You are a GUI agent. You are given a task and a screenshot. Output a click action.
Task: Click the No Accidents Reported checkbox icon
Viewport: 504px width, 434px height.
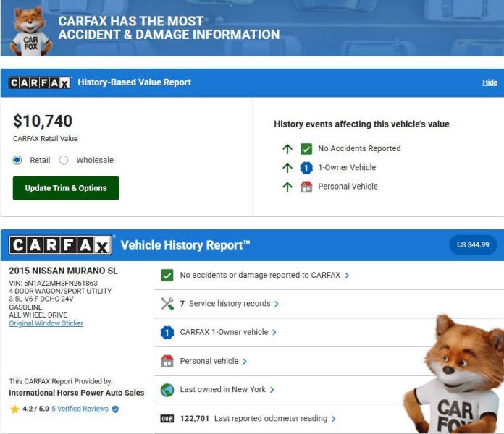306,148
